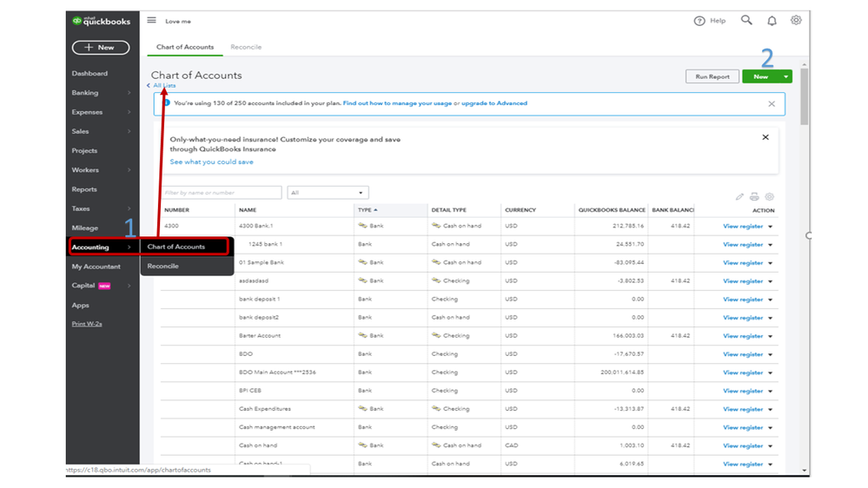Click the bank feed icon for Cash Expenditures

[x=362, y=408]
